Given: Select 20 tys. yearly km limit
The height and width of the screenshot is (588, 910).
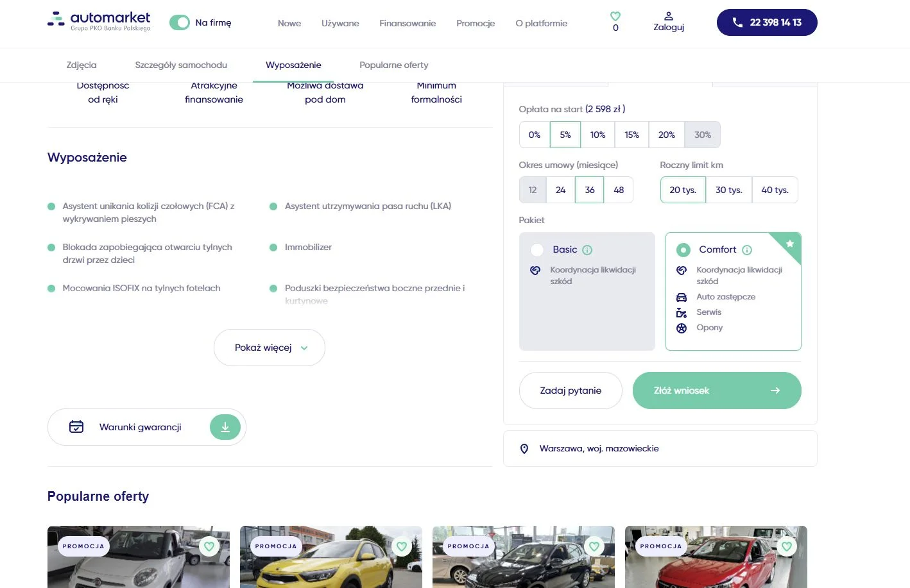Looking at the screenshot, I should point(683,190).
